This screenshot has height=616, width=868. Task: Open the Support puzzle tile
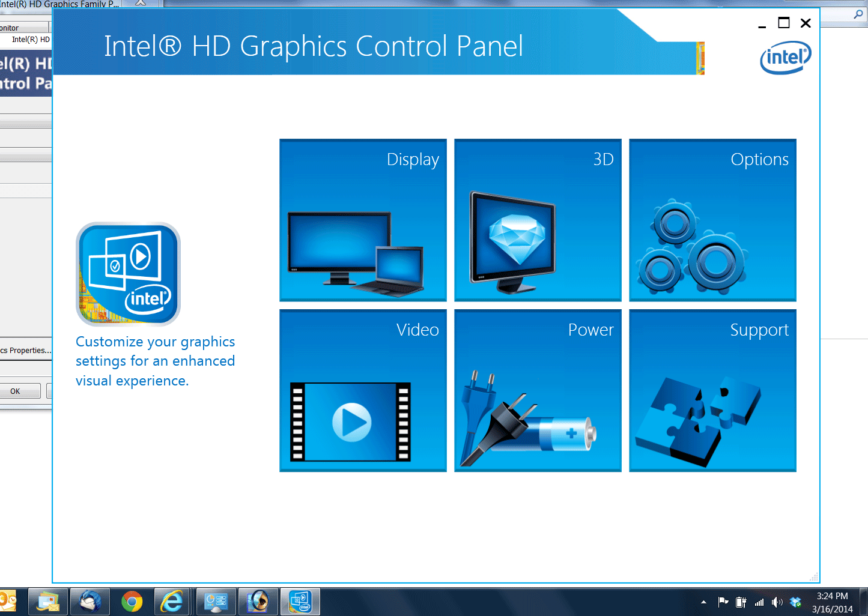click(x=712, y=390)
